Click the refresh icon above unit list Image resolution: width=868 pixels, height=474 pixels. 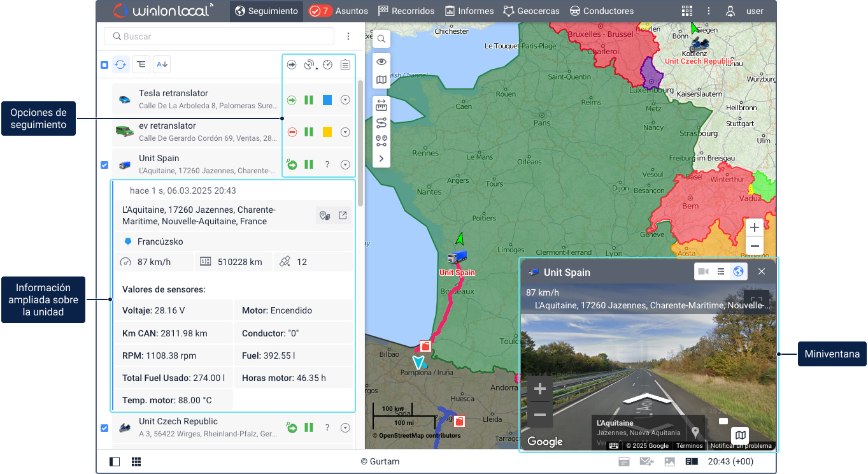[x=120, y=64]
